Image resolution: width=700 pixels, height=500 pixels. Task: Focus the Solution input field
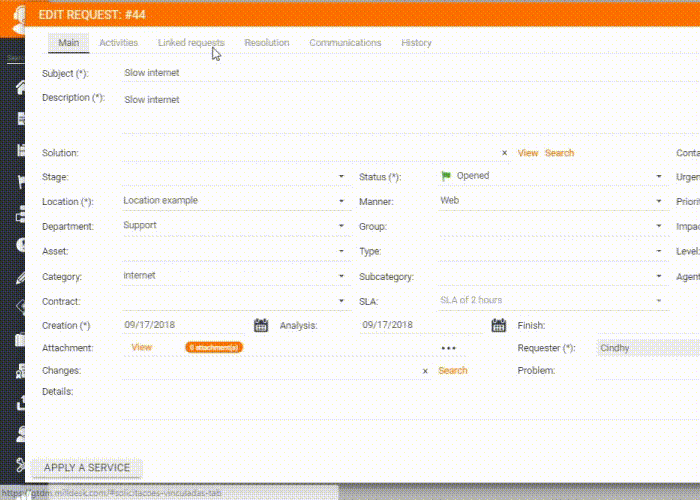pyautogui.click(x=311, y=153)
